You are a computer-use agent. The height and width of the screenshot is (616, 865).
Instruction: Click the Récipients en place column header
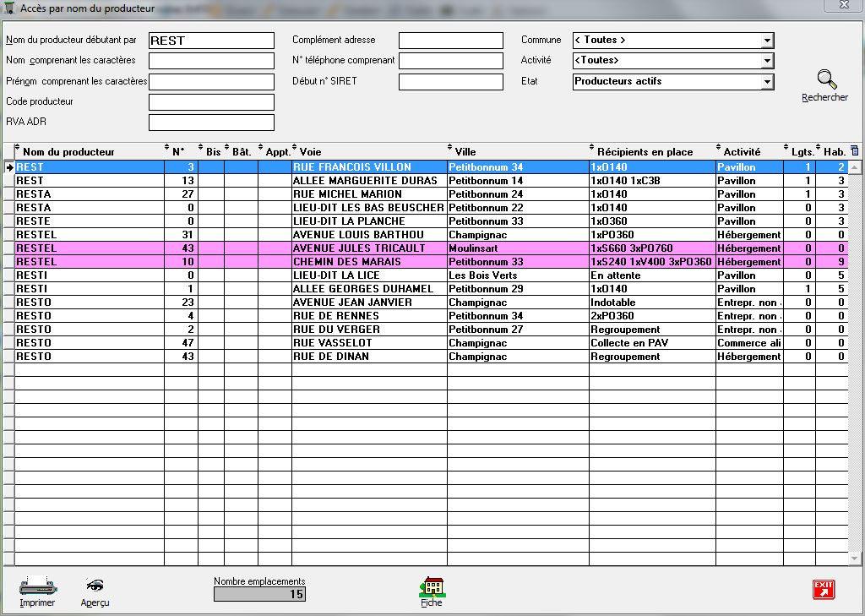[x=645, y=152]
